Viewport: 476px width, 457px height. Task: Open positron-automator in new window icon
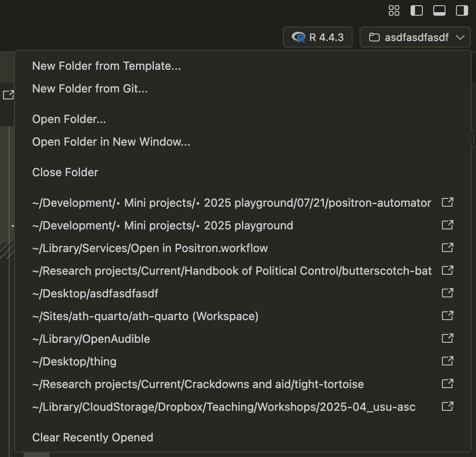(x=448, y=202)
